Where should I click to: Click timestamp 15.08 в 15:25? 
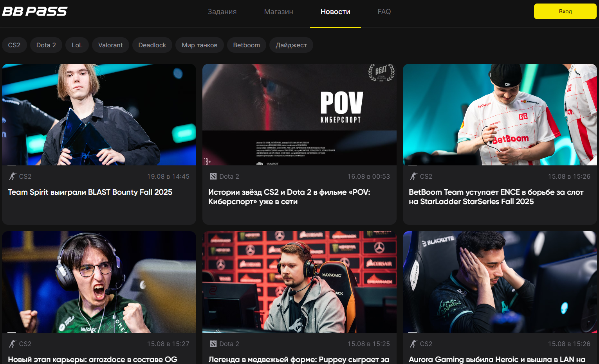coord(369,344)
